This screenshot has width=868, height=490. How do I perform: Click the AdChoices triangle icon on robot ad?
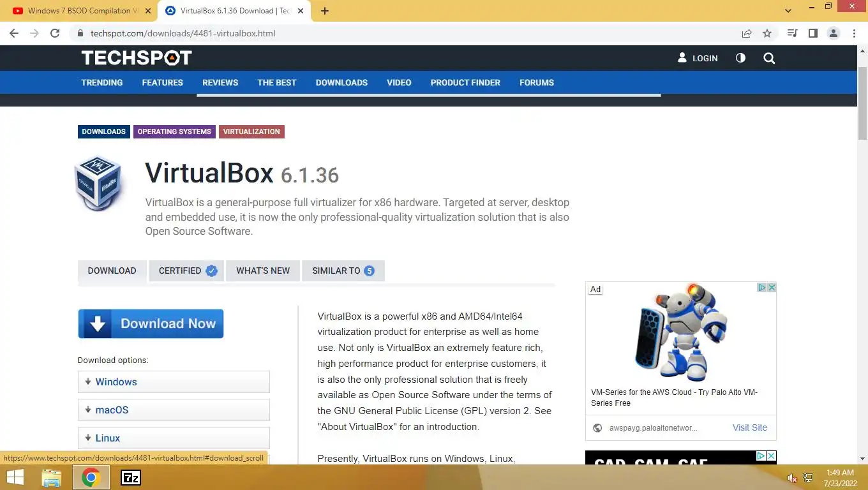(x=761, y=288)
